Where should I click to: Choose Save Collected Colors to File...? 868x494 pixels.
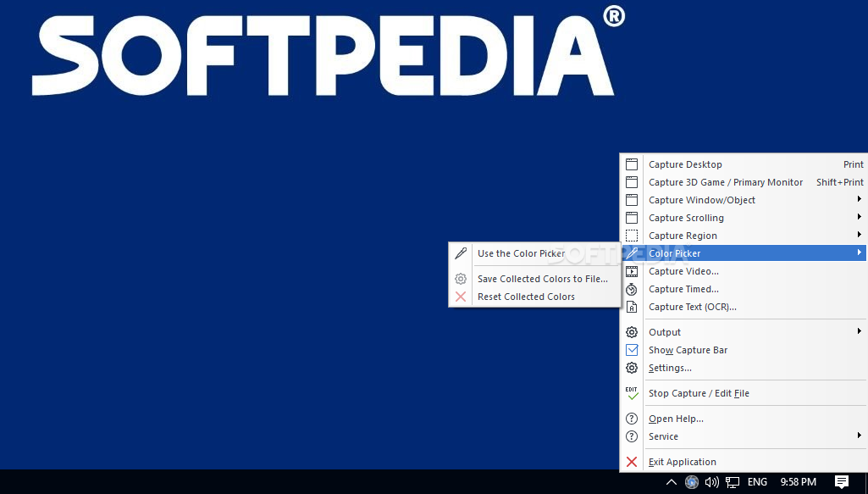pyautogui.click(x=534, y=279)
